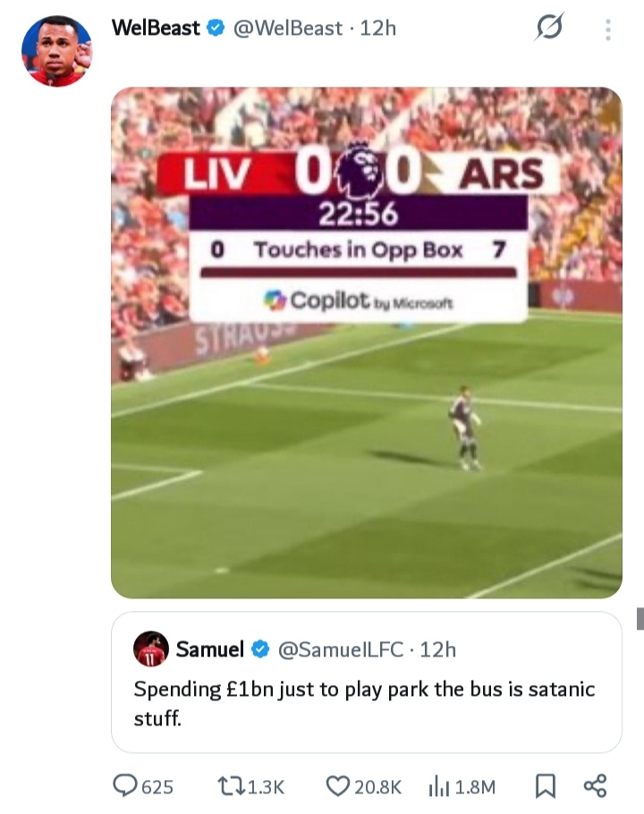Click the Samuel display name in quote

(209, 649)
